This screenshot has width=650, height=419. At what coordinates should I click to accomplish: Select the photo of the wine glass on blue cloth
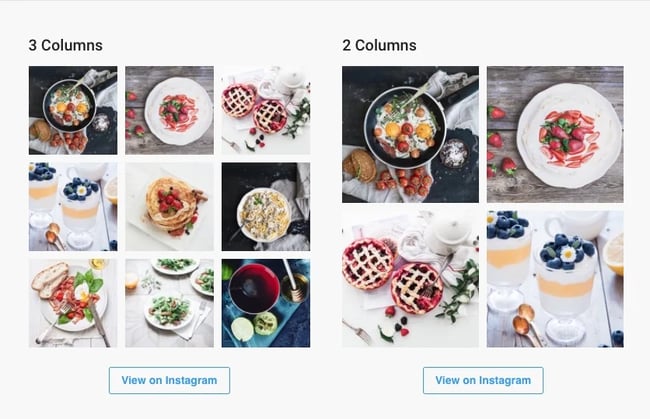tap(265, 303)
